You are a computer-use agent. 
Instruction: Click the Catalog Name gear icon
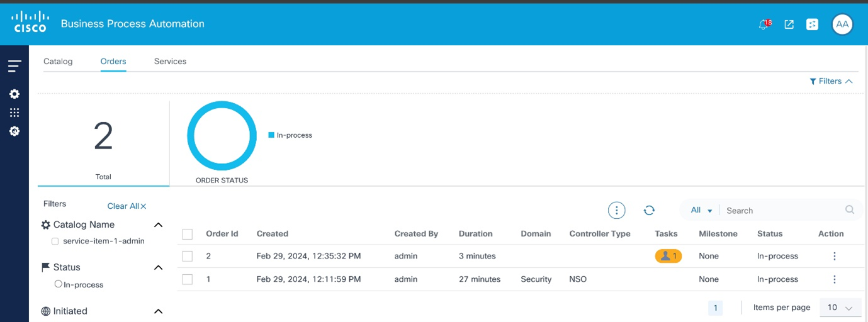point(46,225)
